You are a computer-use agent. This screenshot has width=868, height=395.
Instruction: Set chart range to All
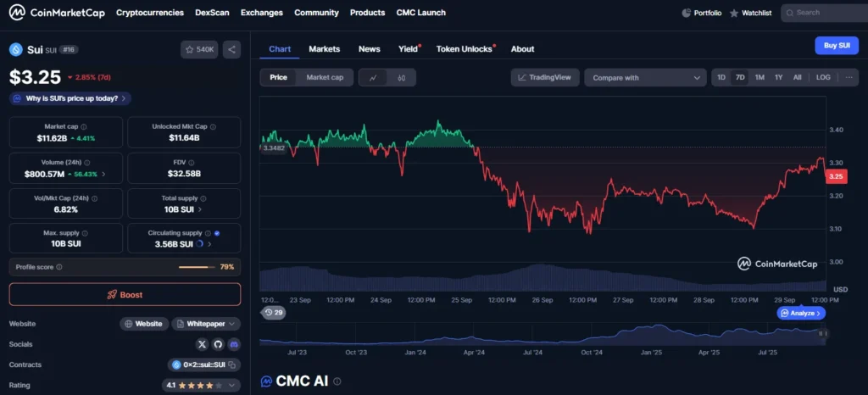coord(797,77)
